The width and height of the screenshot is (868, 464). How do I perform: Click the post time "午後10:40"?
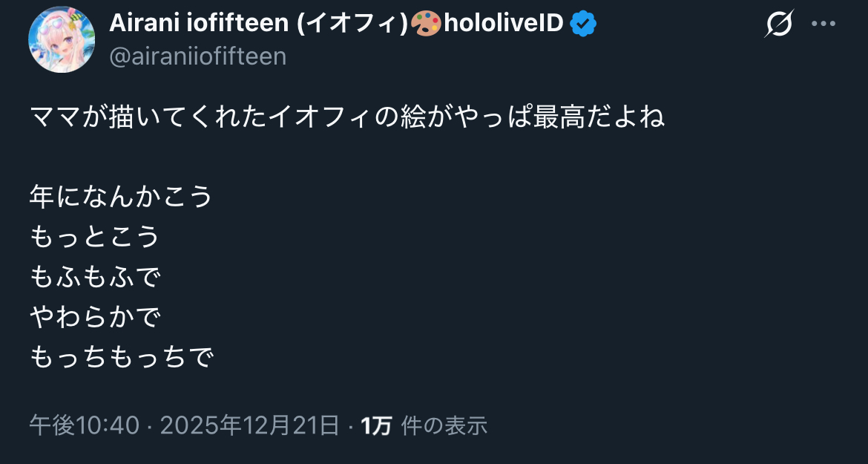84,425
